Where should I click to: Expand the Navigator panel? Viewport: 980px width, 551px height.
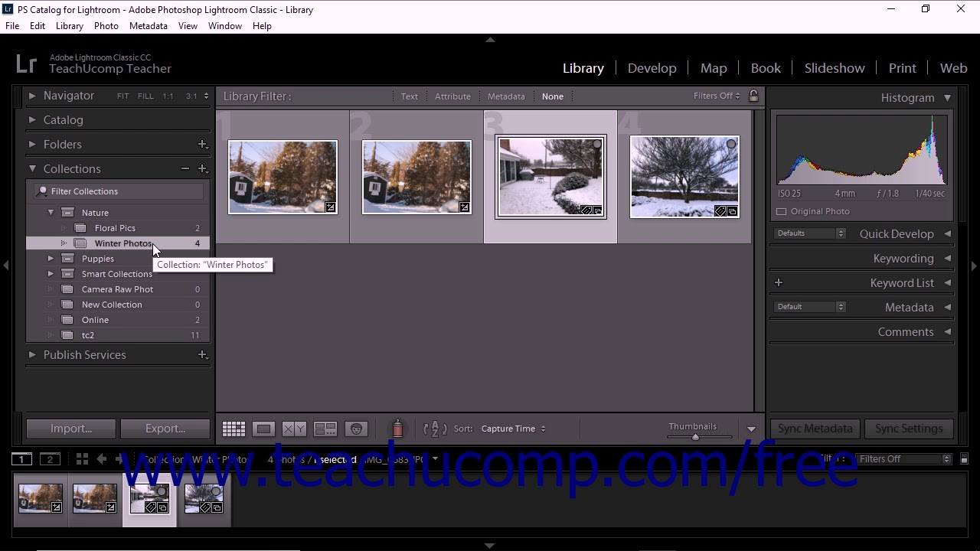pyautogui.click(x=32, y=96)
